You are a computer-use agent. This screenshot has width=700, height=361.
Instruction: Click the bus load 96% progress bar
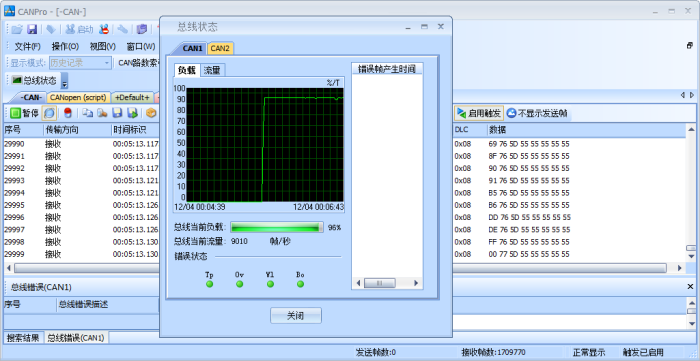[277, 228]
